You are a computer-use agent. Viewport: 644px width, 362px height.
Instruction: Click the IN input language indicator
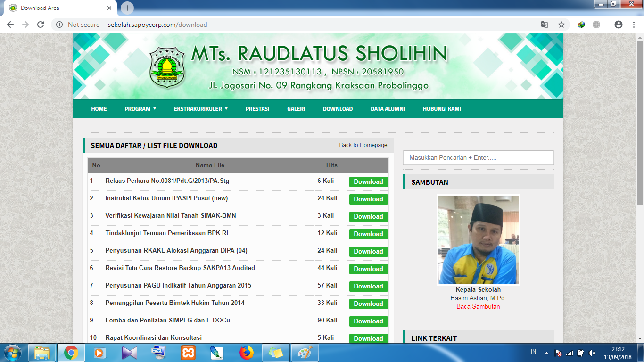point(534,352)
